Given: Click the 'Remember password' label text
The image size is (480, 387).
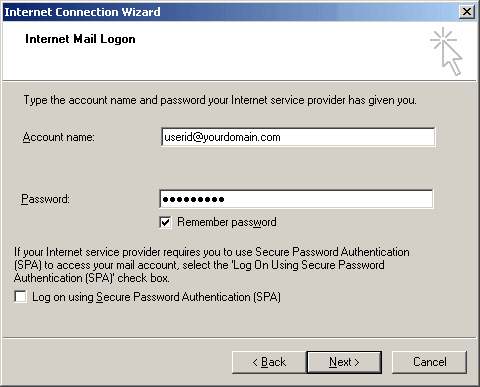Looking at the screenshot, I should [x=227, y=222].
